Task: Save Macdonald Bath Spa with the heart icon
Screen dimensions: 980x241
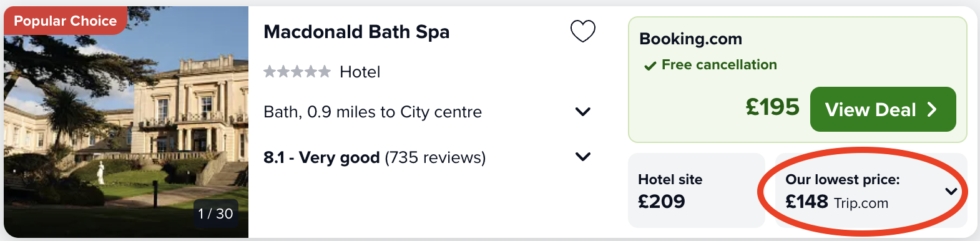Action: pos(583,31)
